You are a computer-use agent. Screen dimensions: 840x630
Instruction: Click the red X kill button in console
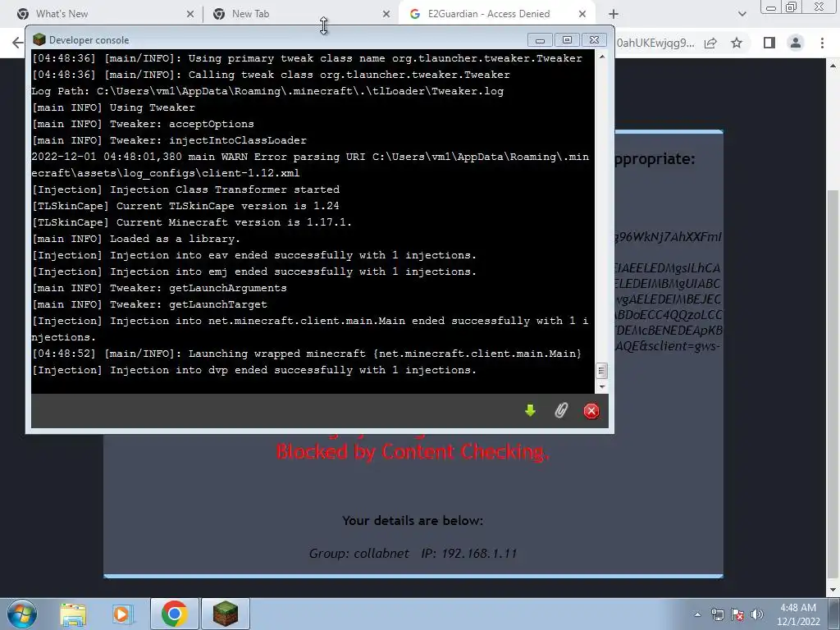(x=591, y=411)
